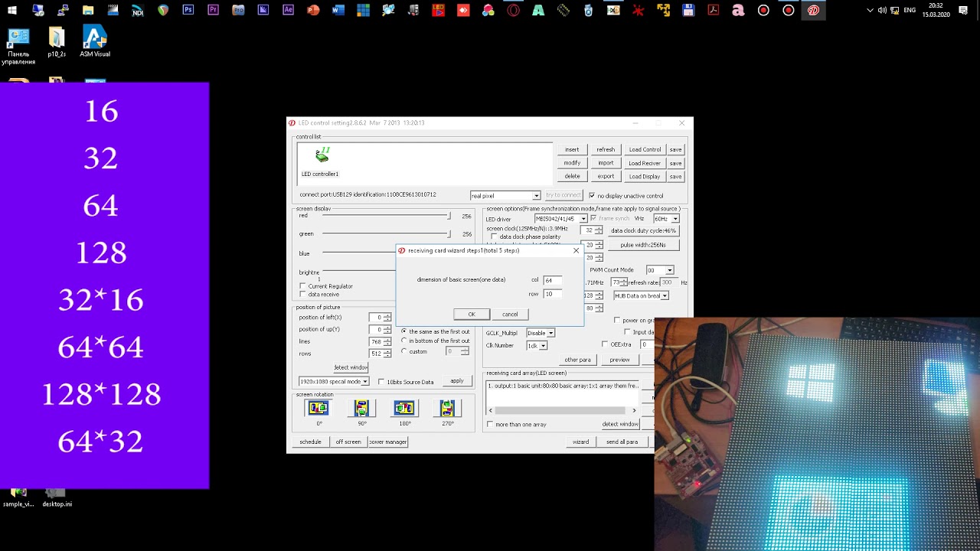This screenshot has height=551, width=980.
Task: Select the LED controller1 device icon
Action: [x=322, y=155]
